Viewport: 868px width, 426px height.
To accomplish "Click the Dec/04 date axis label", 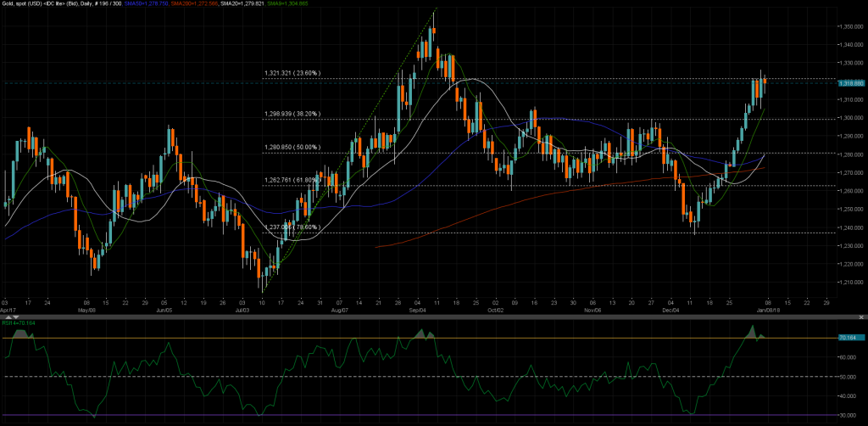I will 670,311.
